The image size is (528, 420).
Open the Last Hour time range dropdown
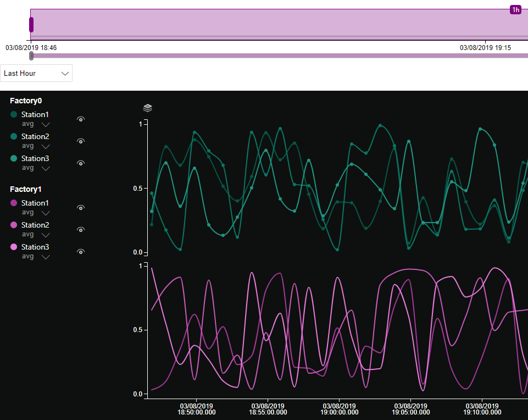(x=36, y=73)
